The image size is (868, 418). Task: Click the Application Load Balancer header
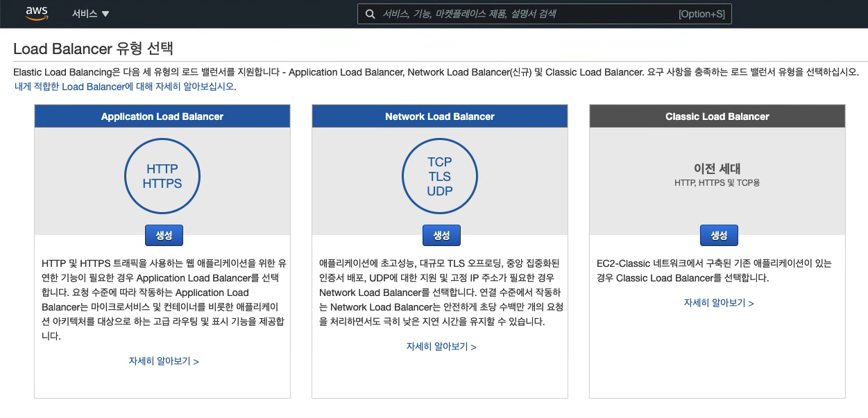tap(162, 116)
